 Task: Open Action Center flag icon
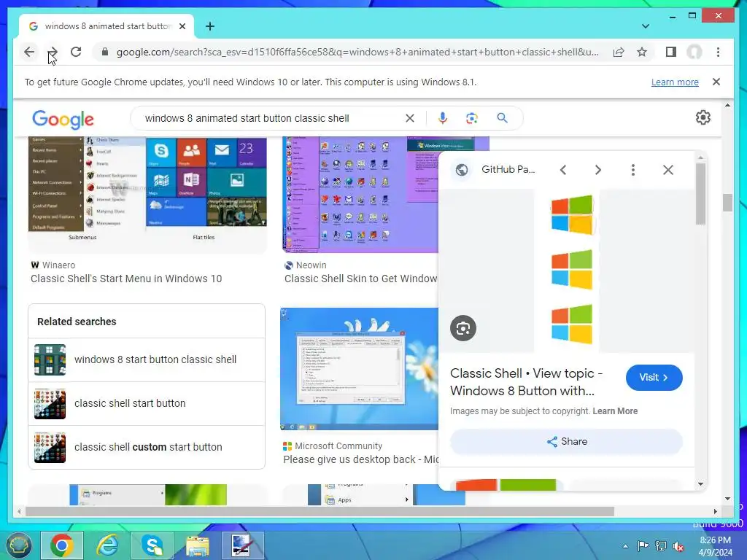pos(643,546)
